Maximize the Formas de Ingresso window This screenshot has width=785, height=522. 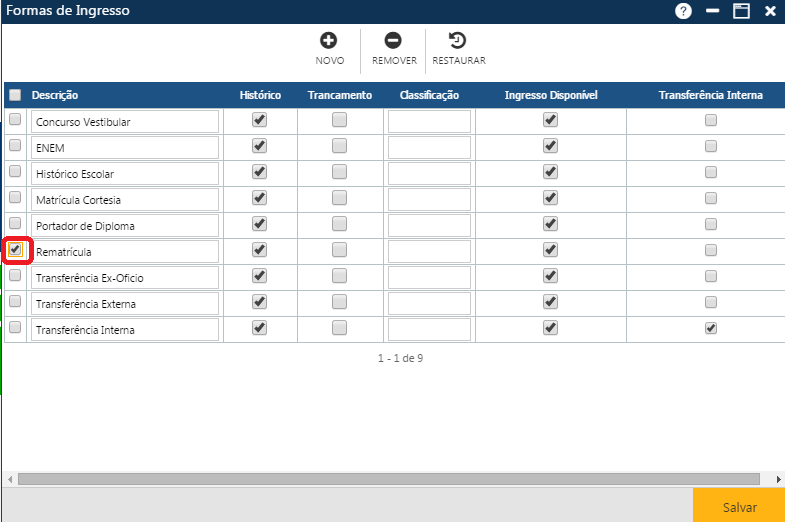(x=741, y=11)
